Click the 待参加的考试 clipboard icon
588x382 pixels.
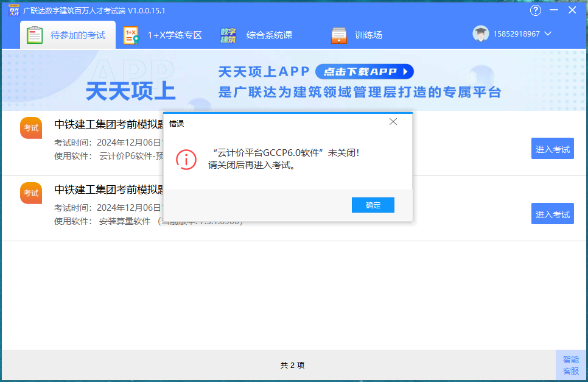(35, 35)
